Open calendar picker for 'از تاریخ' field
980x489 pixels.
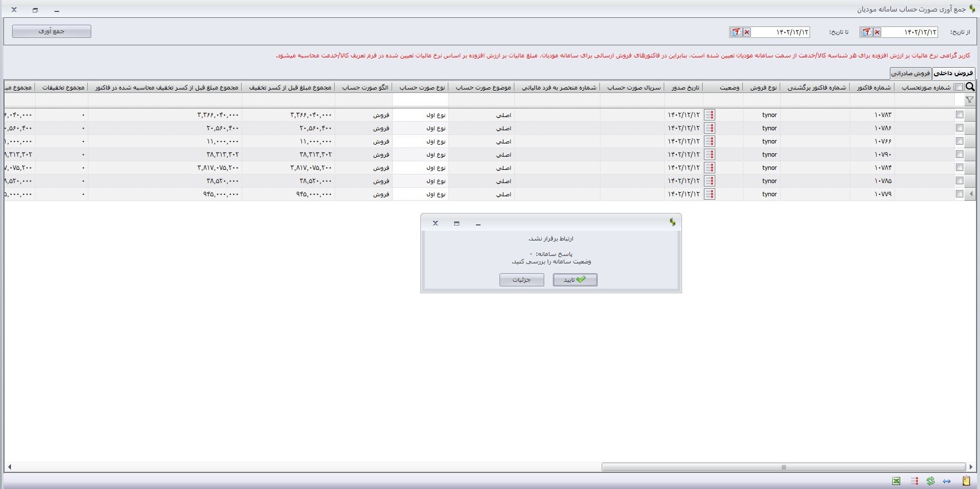tap(866, 32)
